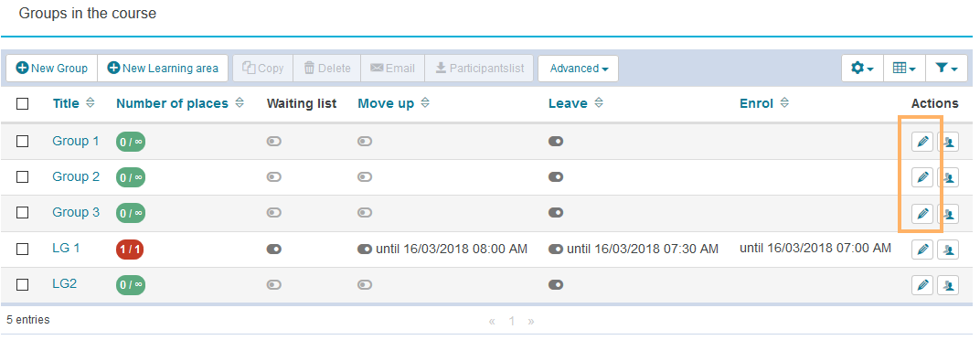Open the filter funnel dropdown
980x340 pixels.
point(946,69)
